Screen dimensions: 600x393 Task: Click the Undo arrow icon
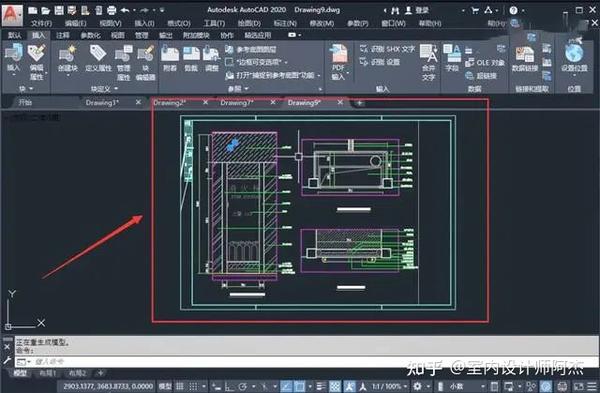tap(125, 10)
